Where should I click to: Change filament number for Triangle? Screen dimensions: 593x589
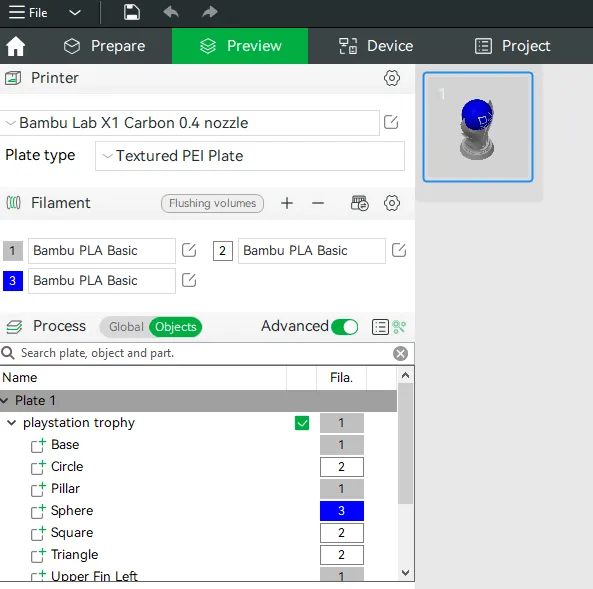[x=342, y=555]
